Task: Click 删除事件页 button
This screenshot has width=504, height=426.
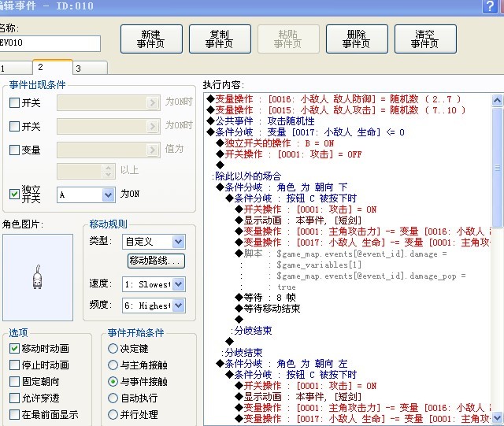Action: coord(357,39)
